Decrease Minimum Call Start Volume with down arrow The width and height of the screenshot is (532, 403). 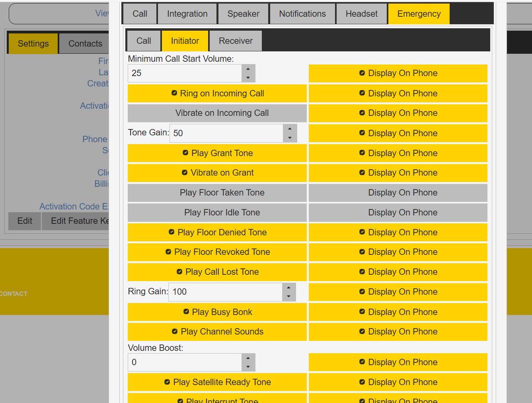point(248,78)
